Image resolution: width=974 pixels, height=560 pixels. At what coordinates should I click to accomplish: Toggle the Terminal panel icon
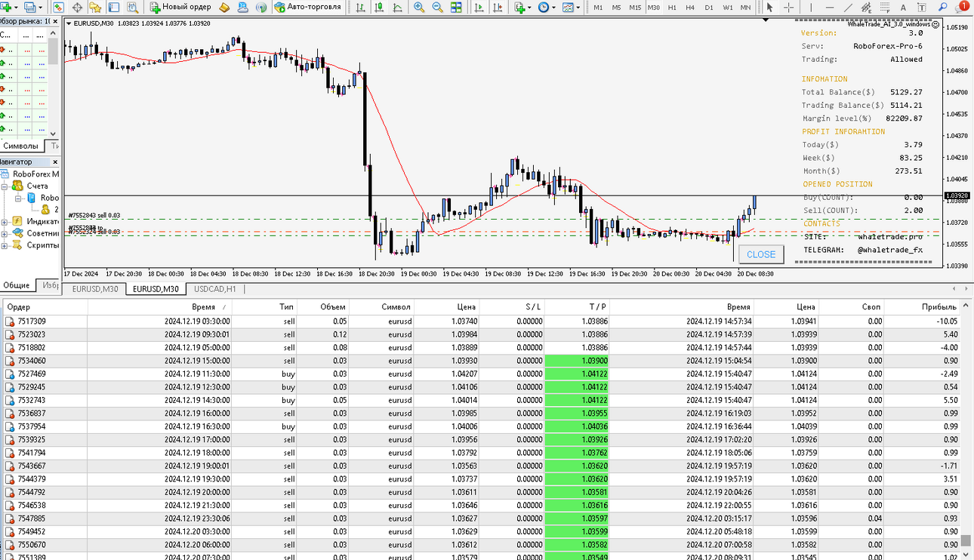[113, 8]
